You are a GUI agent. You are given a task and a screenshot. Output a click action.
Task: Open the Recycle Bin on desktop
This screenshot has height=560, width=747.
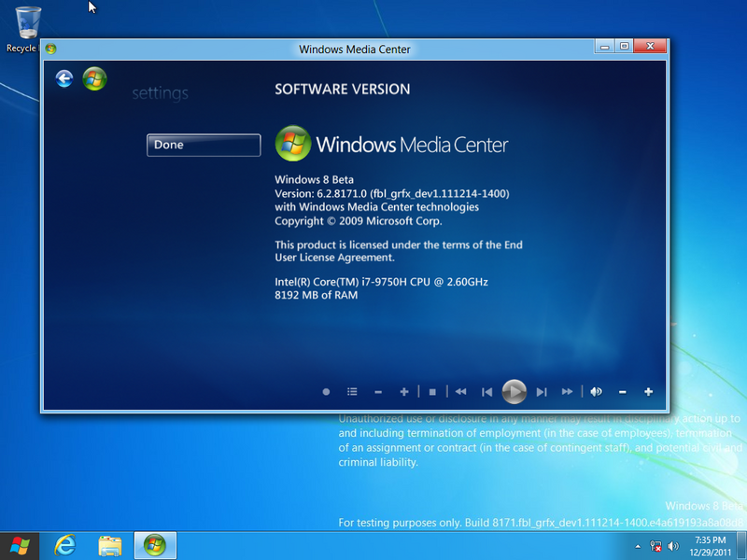(x=27, y=30)
